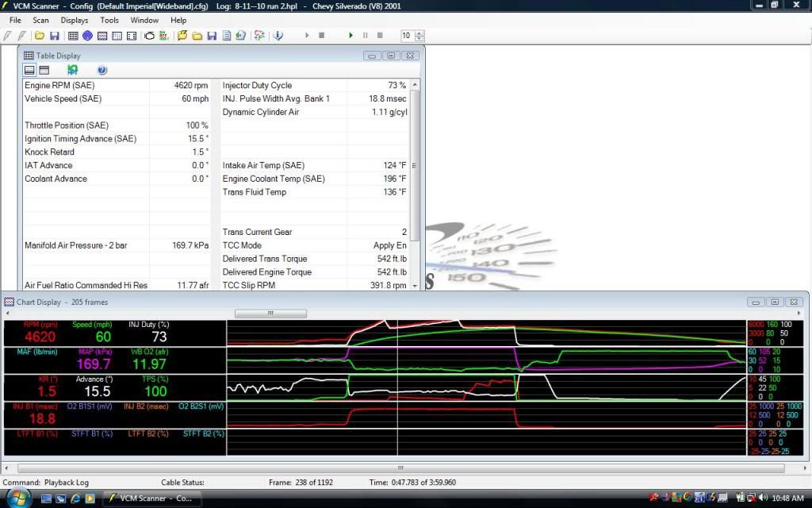
Task: Toggle the first layout icon in Table Display
Action: pyautogui.click(x=29, y=70)
